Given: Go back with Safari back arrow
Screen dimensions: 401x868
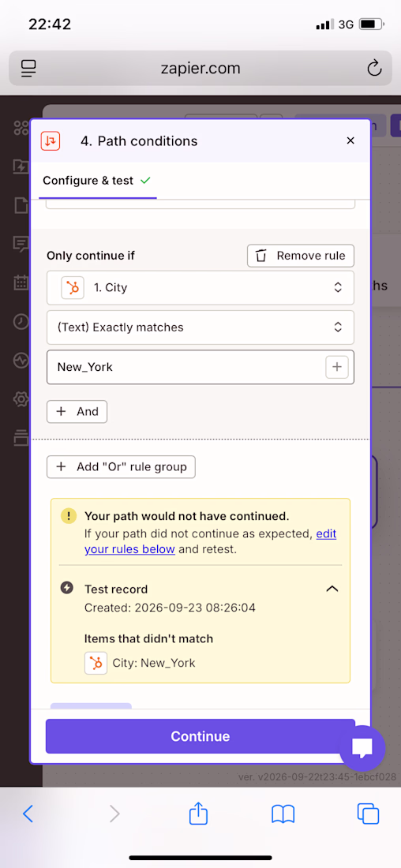Looking at the screenshot, I should point(28,814).
